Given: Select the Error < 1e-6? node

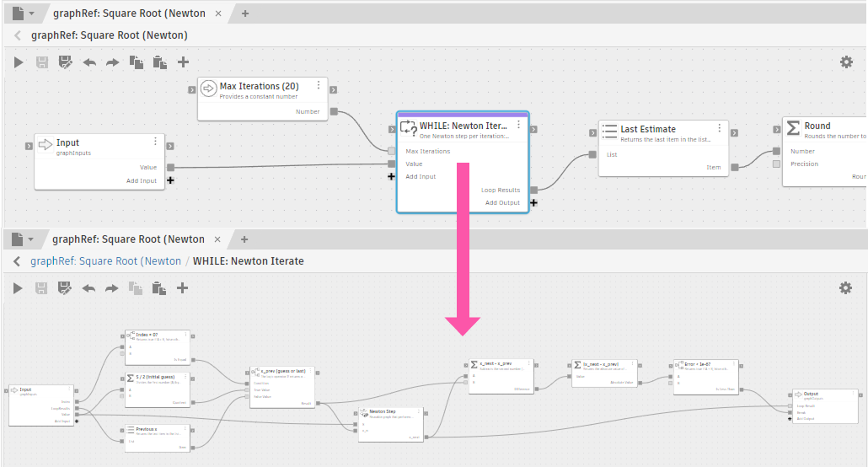Looking at the screenshot, I should (706, 377).
